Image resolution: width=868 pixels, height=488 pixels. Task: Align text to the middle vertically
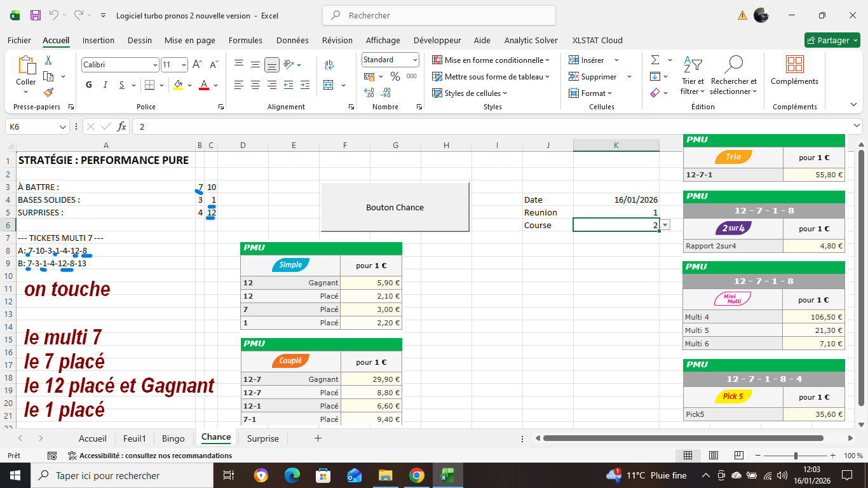255,64
